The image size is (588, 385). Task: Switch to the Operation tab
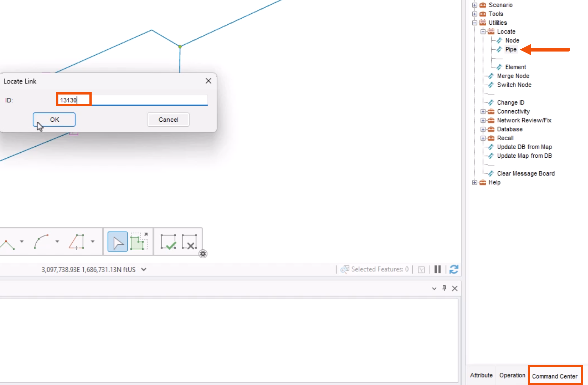tap(512, 375)
